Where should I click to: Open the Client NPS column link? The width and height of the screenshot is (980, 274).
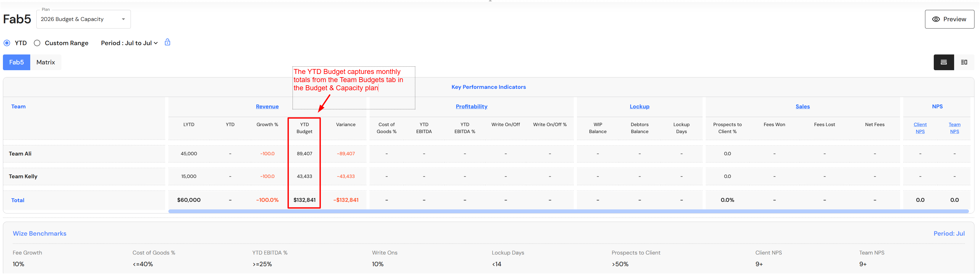920,128
